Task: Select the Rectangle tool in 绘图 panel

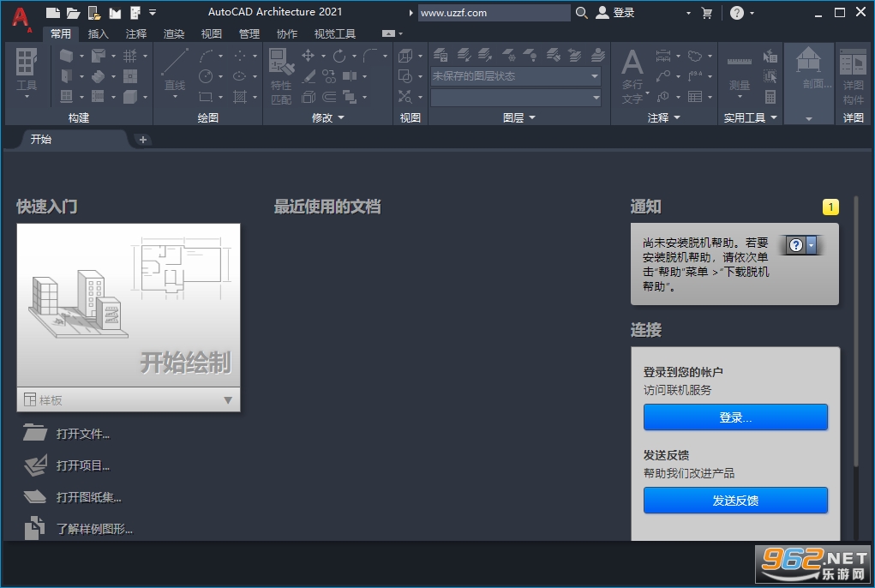Action: pos(206,97)
